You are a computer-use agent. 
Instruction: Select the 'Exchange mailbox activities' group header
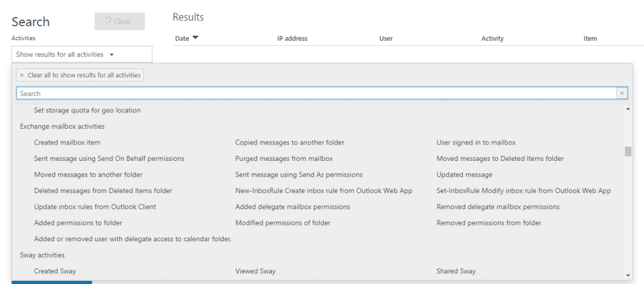coord(62,126)
